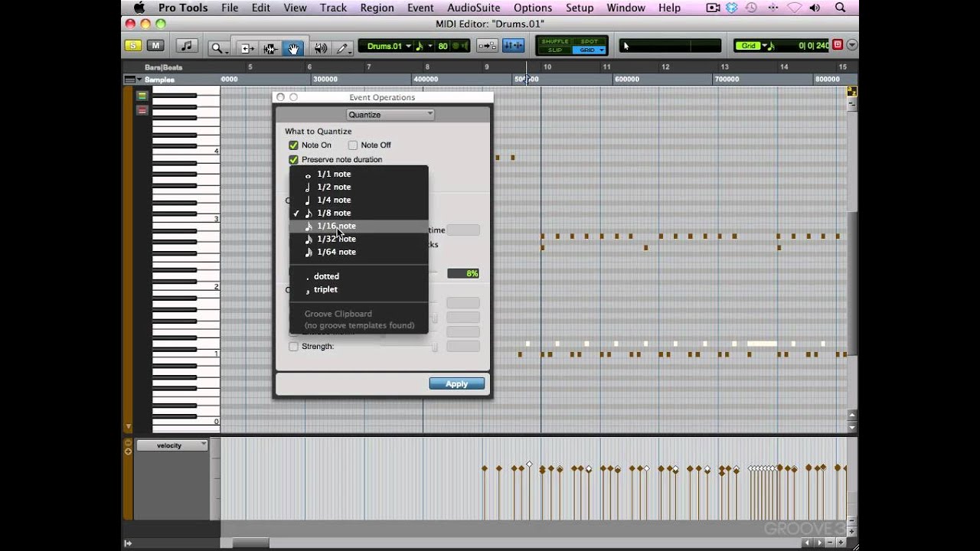Toggle the Solo button in the MIDI Editor toolbar
The image size is (980, 551).
coord(133,46)
